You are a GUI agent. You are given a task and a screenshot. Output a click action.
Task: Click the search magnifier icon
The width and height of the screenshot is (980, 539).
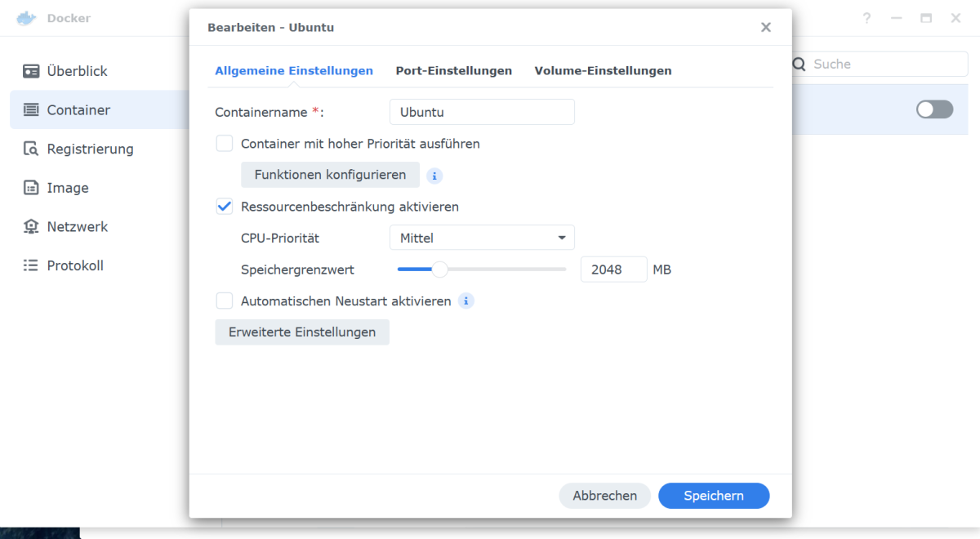click(x=799, y=65)
